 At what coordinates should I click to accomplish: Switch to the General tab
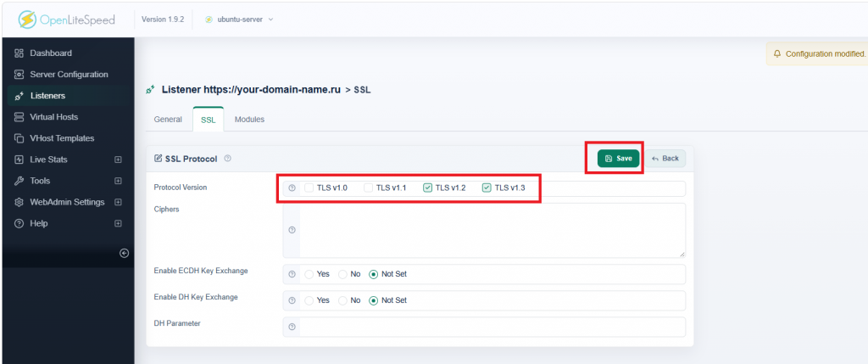(x=169, y=119)
